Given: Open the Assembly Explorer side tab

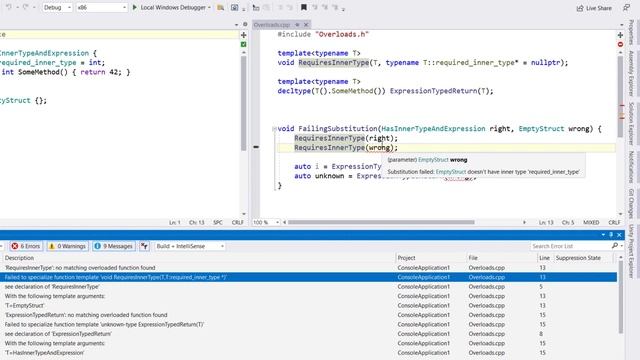Looking at the screenshot, I should pos(631,73).
